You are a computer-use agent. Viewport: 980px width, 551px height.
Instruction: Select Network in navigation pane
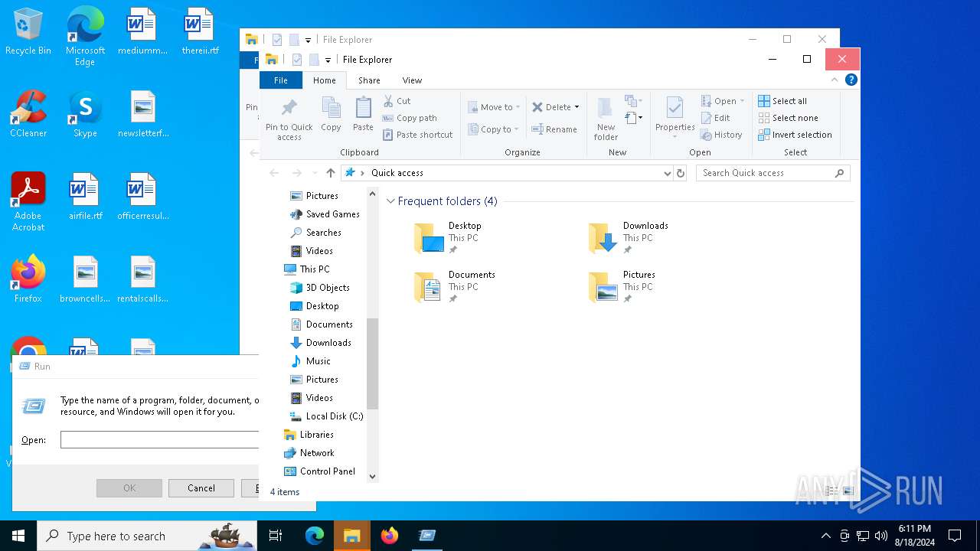tap(309, 453)
